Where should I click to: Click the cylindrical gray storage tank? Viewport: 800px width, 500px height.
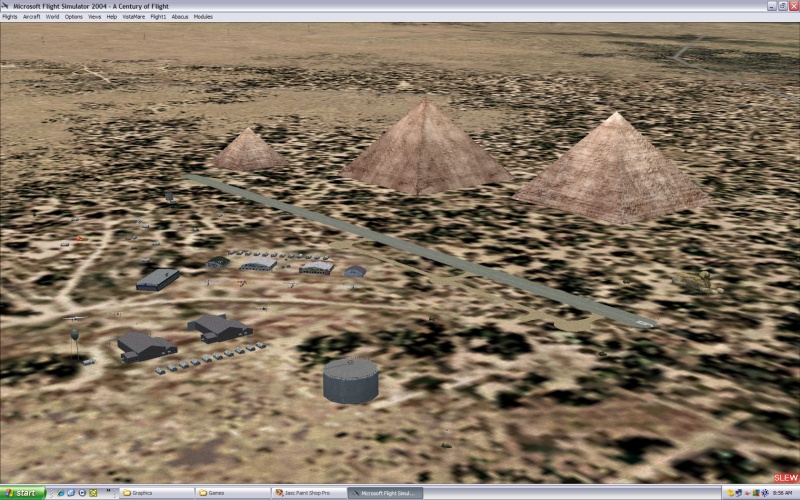(351, 381)
